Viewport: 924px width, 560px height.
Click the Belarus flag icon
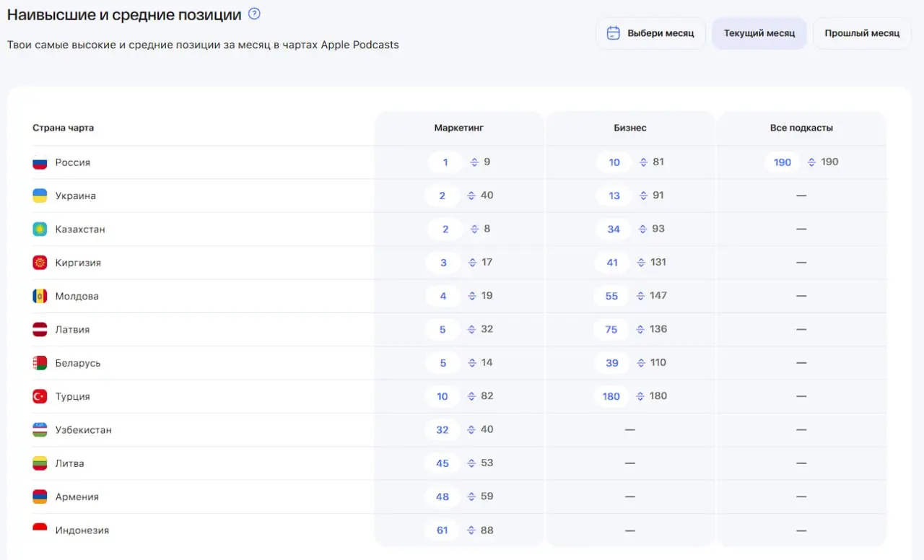(x=40, y=363)
